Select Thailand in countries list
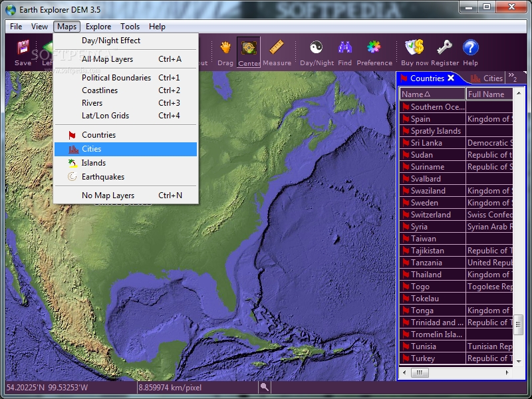532x399 pixels. (x=456, y=275)
